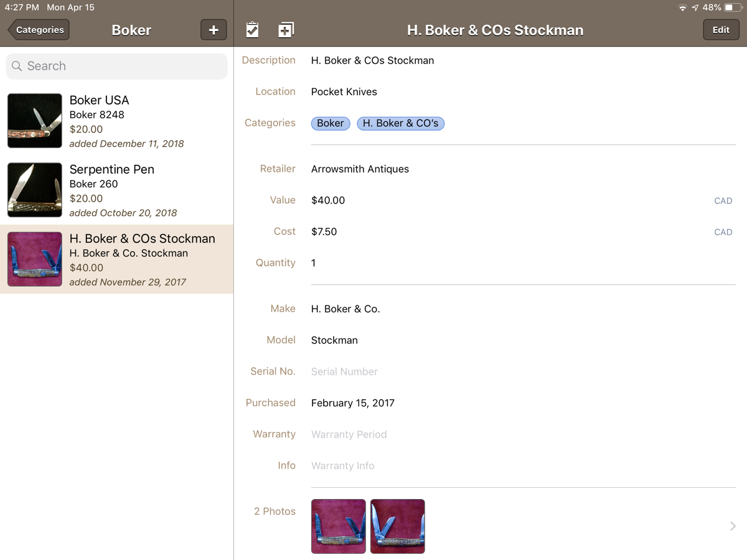Image resolution: width=747 pixels, height=560 pixels.
Task: Tap the Cost amount $7.50
Action: (324, 231)
